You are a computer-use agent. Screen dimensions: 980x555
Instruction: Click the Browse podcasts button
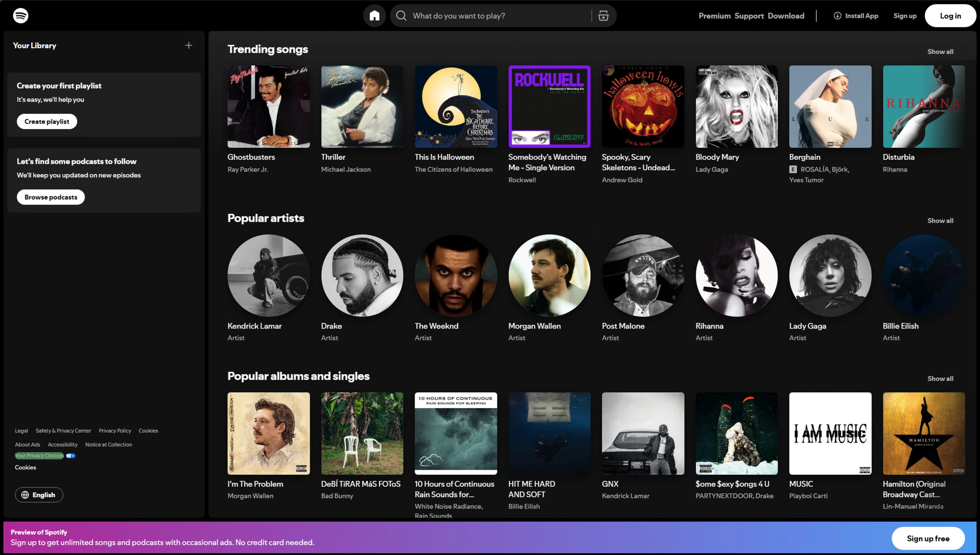click(x=51, y=197)
